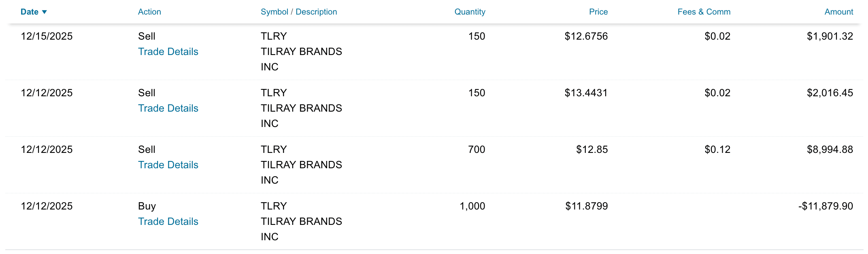
Task: Click the 12/15/2025 date cell
Action: pos(47,36)
